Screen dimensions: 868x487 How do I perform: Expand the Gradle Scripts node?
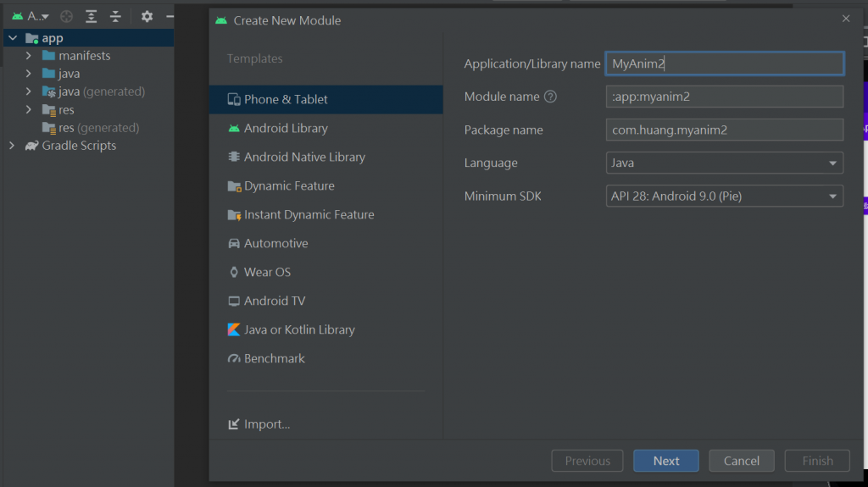click(12, 146)
